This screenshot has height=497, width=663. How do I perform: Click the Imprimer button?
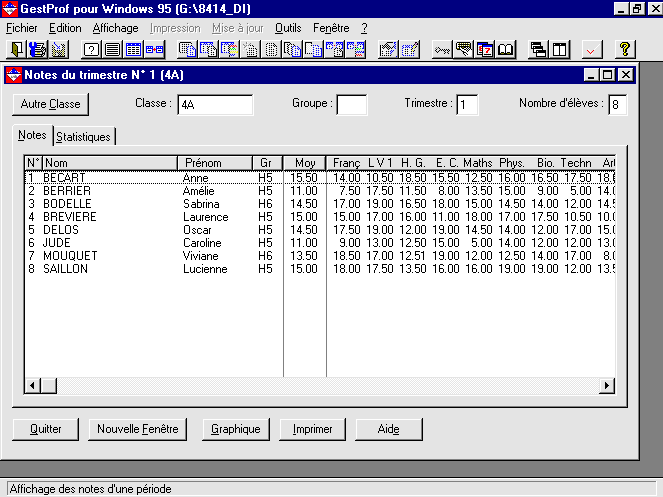[x=313, y=429]
